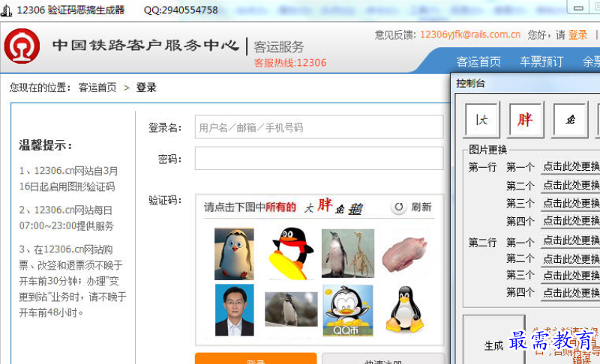Select the QQ penguin with red scarf
This screenshot has height=364, width=600.
291,253
